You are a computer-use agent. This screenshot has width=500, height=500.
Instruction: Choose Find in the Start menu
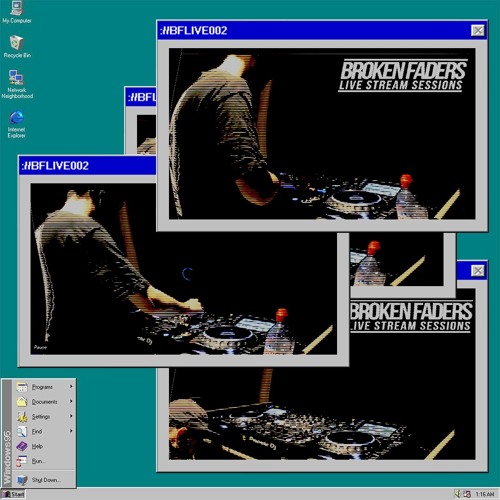pyautogui.click(x=44, y=431)
